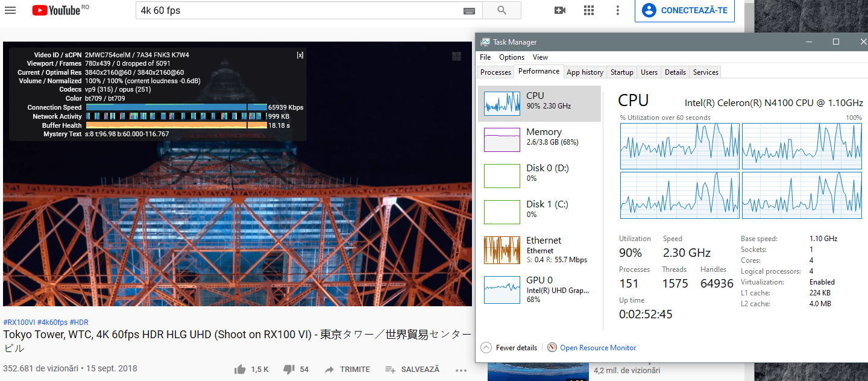Open Resource Monitor link

coord(597,348)
